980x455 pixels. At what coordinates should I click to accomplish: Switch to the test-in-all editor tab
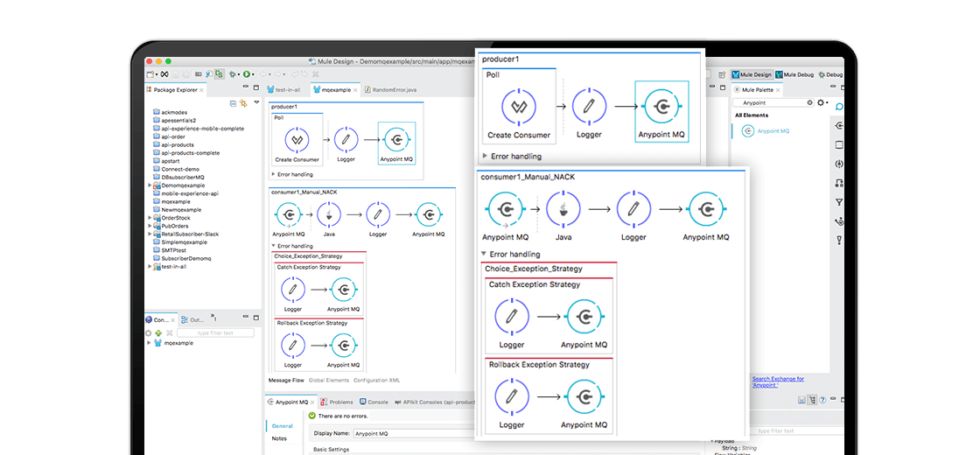(283, 90)
